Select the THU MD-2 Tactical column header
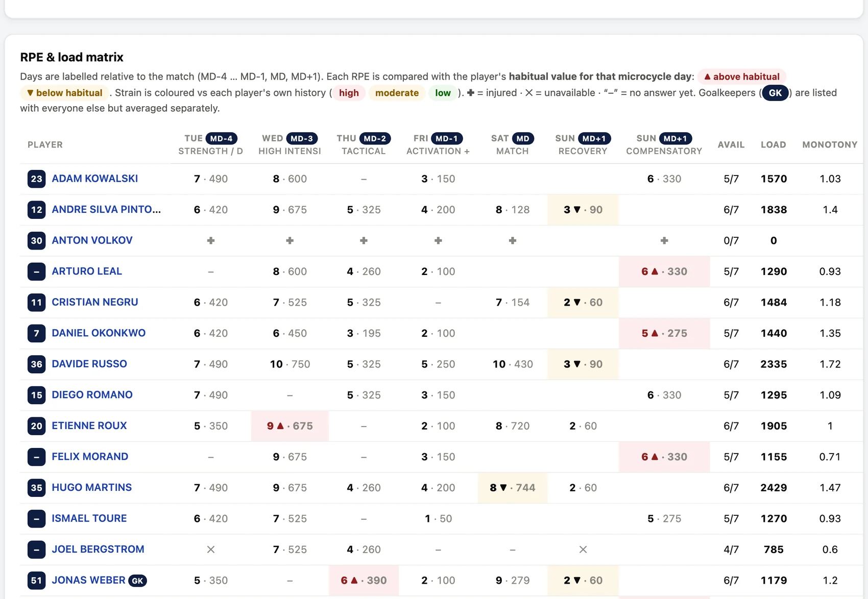 click(x=364, y=144)
